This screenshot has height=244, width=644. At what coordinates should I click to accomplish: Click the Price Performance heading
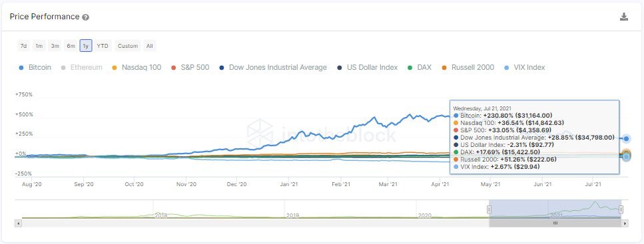(x=45, y=17)
